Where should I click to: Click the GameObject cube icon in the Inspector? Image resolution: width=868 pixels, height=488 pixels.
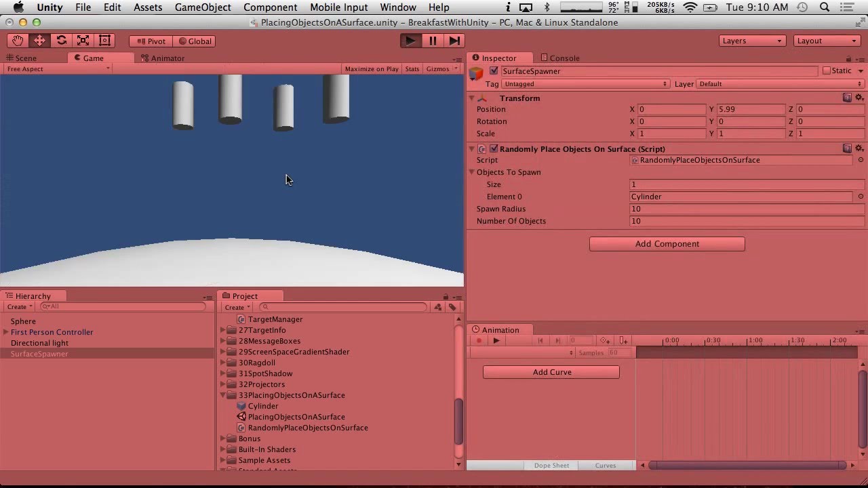pos(477,73)
